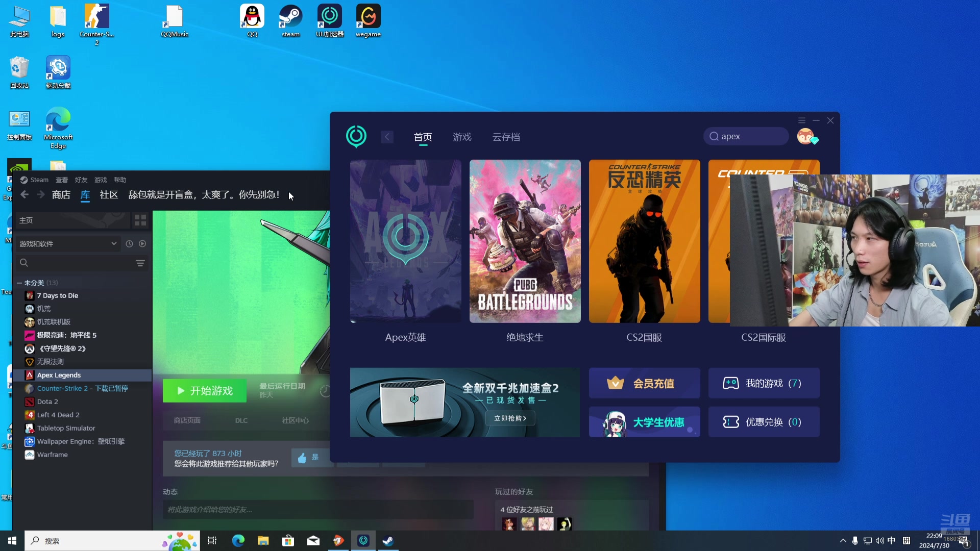
Task: Select Dota 2 in Steam library
Action: coord(83,402)
